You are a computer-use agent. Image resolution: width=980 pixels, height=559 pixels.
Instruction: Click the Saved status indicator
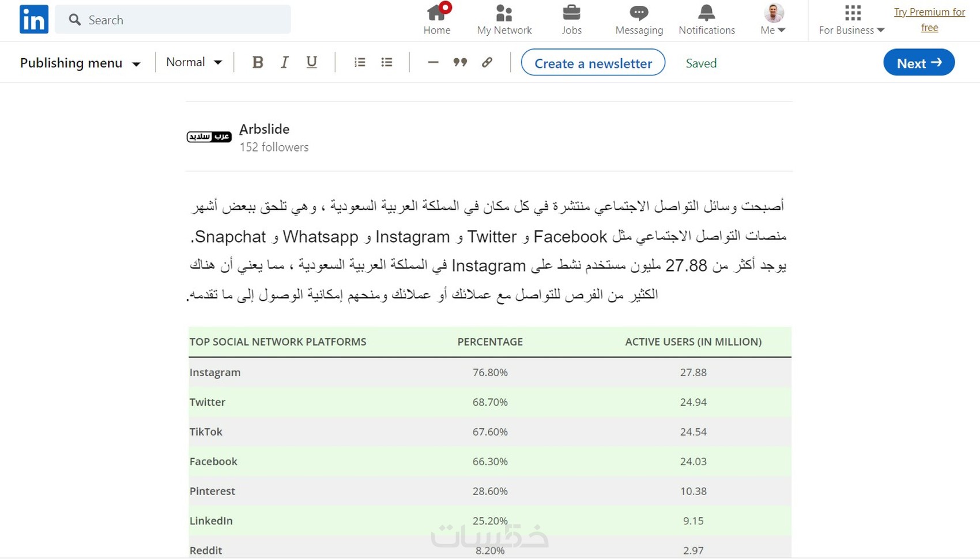pos(701,63)
